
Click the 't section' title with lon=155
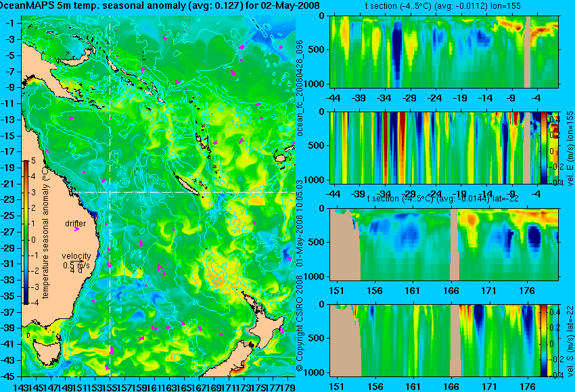pyautogui.click(x=443, y=6)
